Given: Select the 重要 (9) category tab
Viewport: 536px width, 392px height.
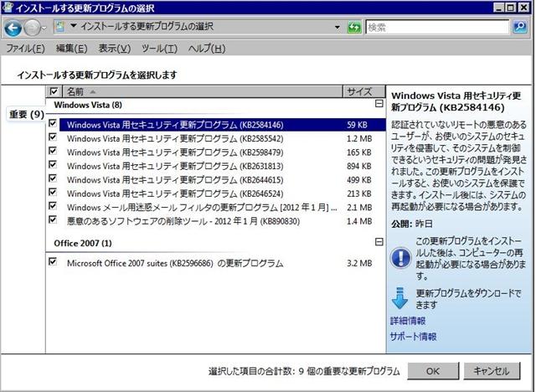Looking at the screenshot, I should (27, 114).
